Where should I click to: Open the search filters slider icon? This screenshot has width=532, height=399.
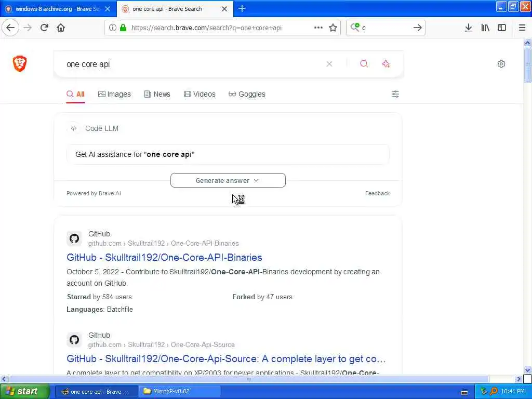395,94
